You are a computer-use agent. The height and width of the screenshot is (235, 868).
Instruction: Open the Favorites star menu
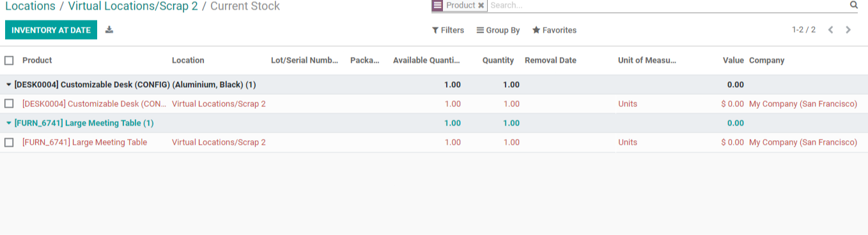click(x=554, y=30)
